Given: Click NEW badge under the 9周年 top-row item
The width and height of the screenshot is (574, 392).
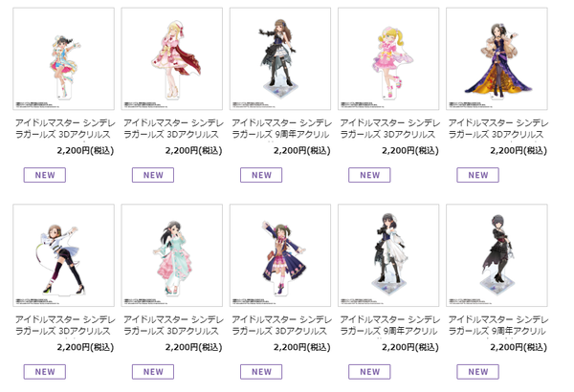Looking at the screenshot, I should tap(261, 175).
